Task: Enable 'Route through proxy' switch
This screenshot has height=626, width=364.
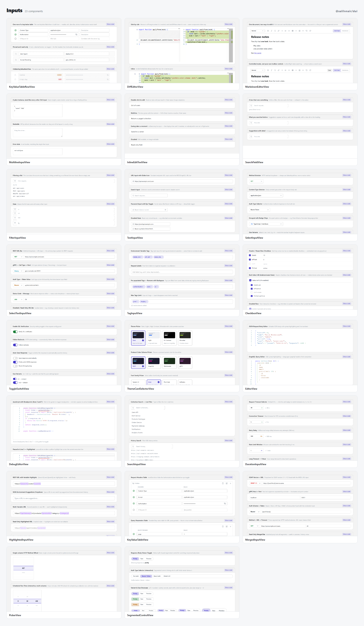Action: [15, 366]
